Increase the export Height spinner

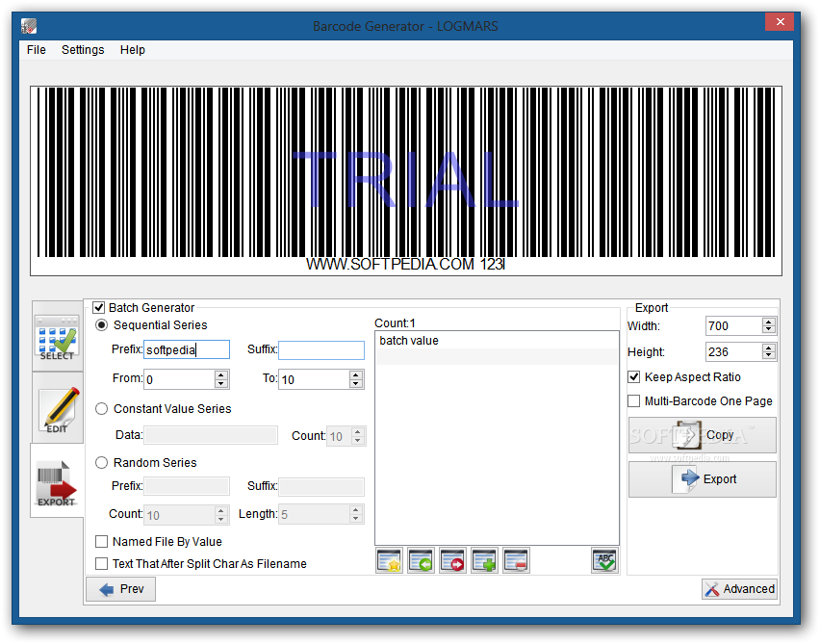pyautogui.click(x=768, y=348)
